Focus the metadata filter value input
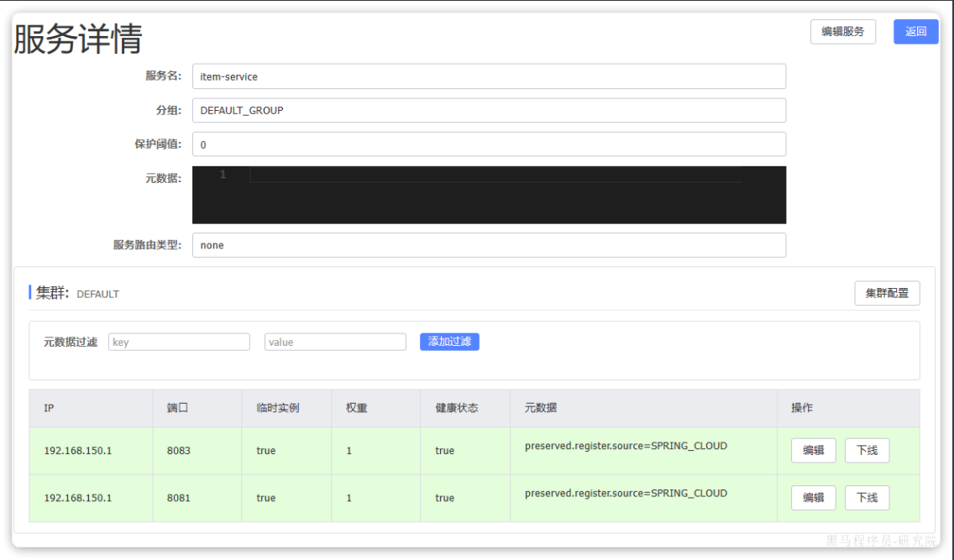954x560 pixels. click(335, 343)
